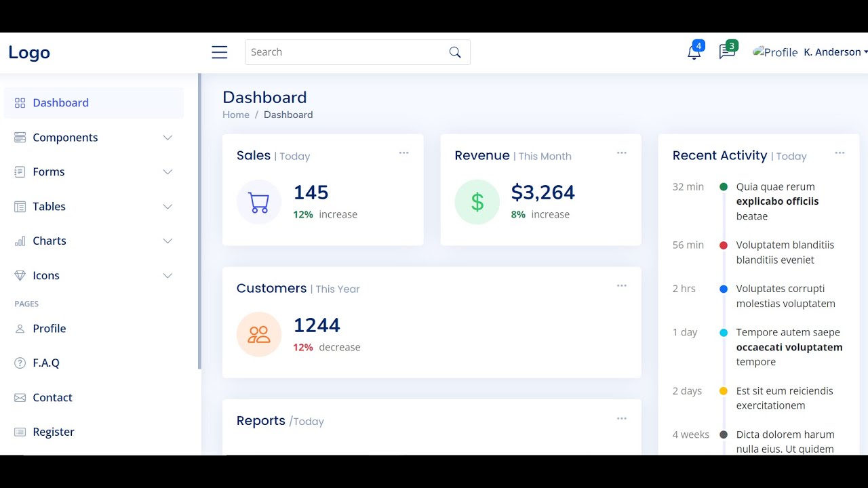Click the Sales shopping cart icon
Screen dimensions: 868x488
click(x=259, y=202)
